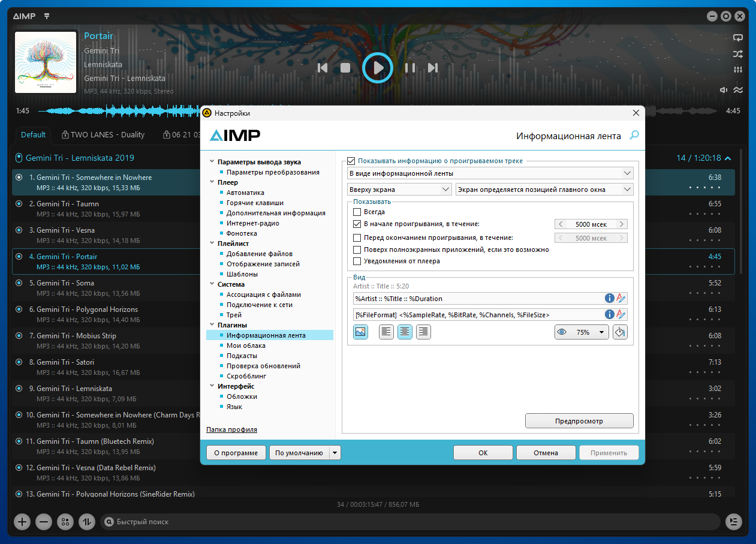The width and height of the screenshot is (756, 544).
Task: Toggle album art image icon in Вид section
Action: [360, 332]
